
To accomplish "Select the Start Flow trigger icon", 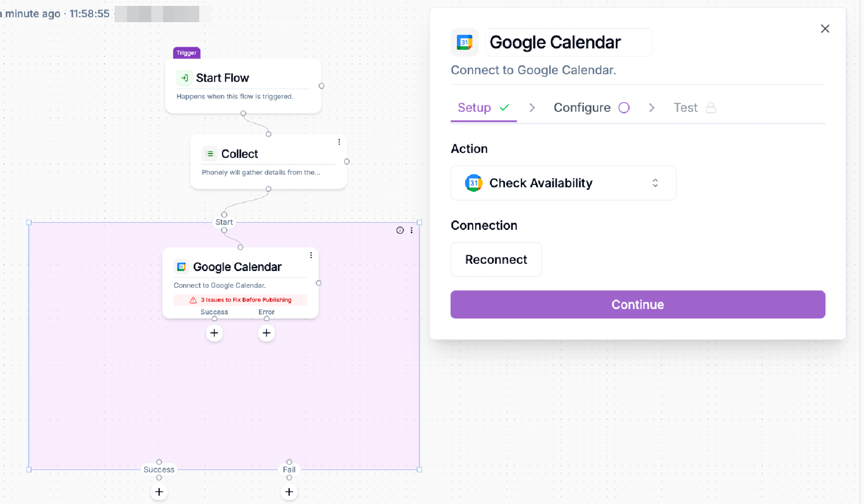I will point(185,78).
